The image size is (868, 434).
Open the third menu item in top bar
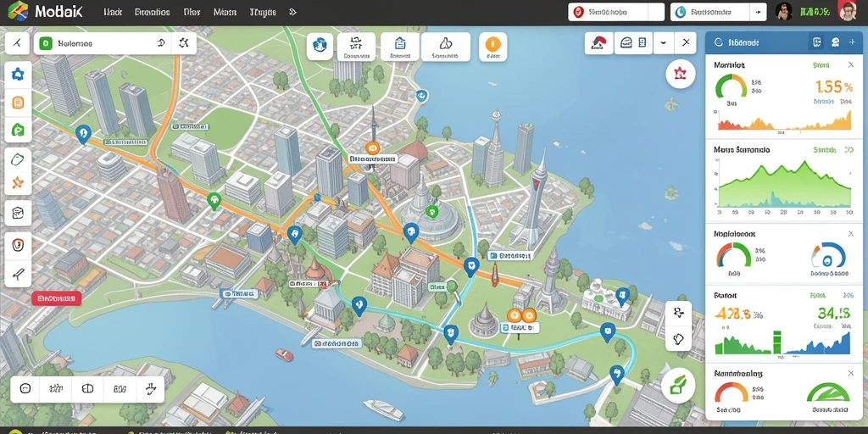pos(192,12)
